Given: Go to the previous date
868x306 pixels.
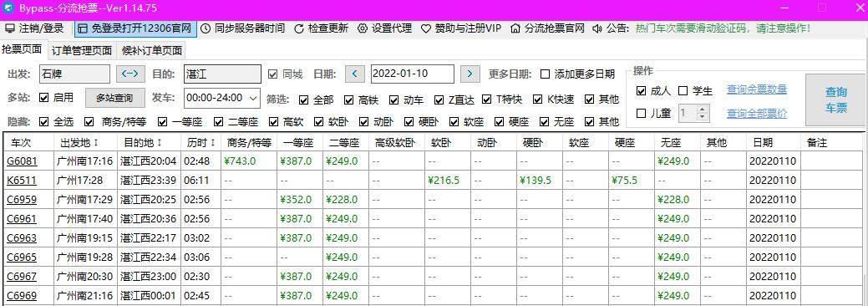Looking at the screenshot, I should point(355,74).
